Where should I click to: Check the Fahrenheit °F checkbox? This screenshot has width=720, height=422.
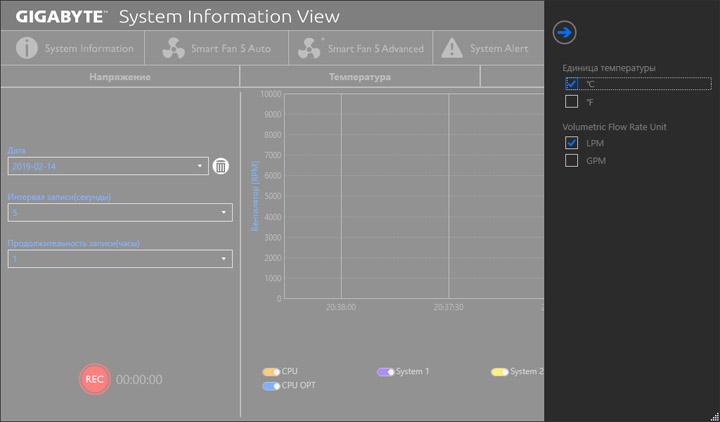[x=572, y=101]
